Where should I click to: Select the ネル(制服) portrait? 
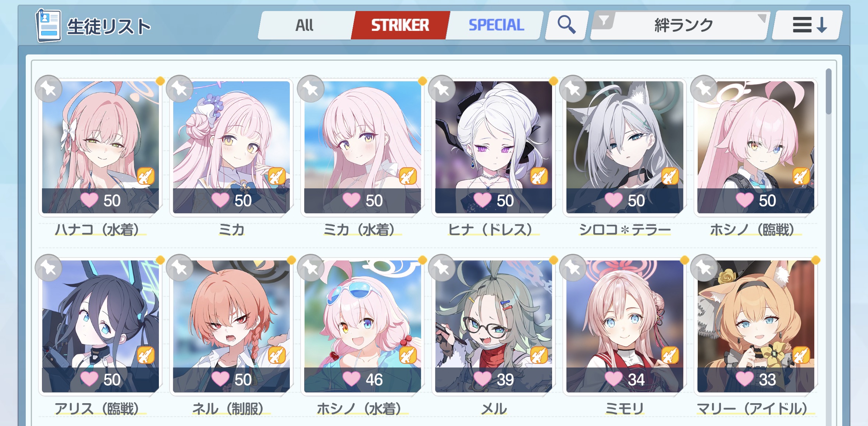[x=231, y=326]
